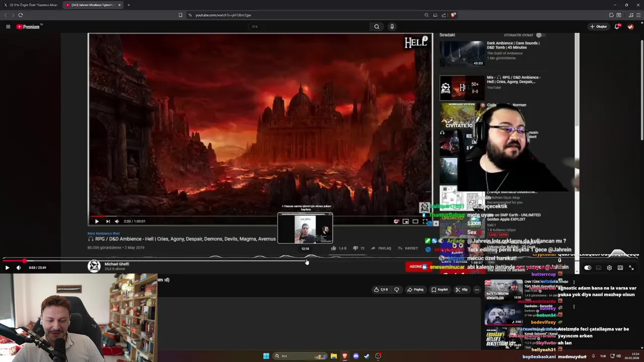This screenshot has width=644, height=362.
Task: Open Steam from the taskbar
Action: [x=367, y=356]
